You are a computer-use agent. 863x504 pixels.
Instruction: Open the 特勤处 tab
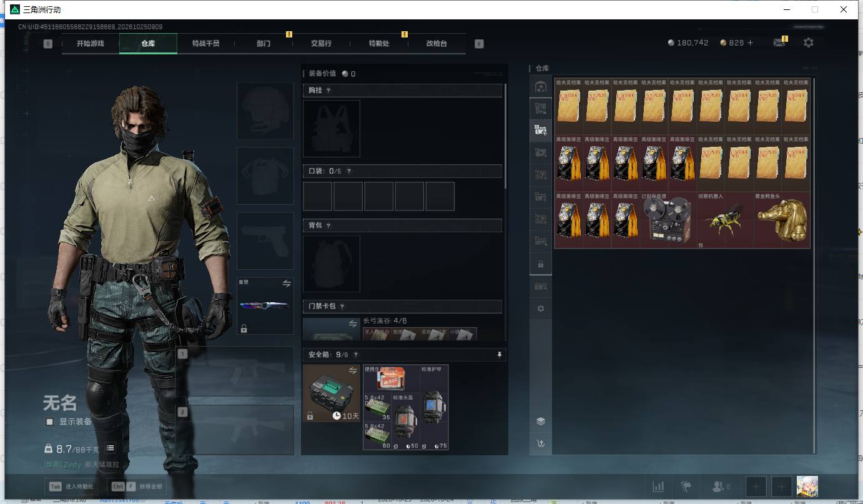pos(379,44)
